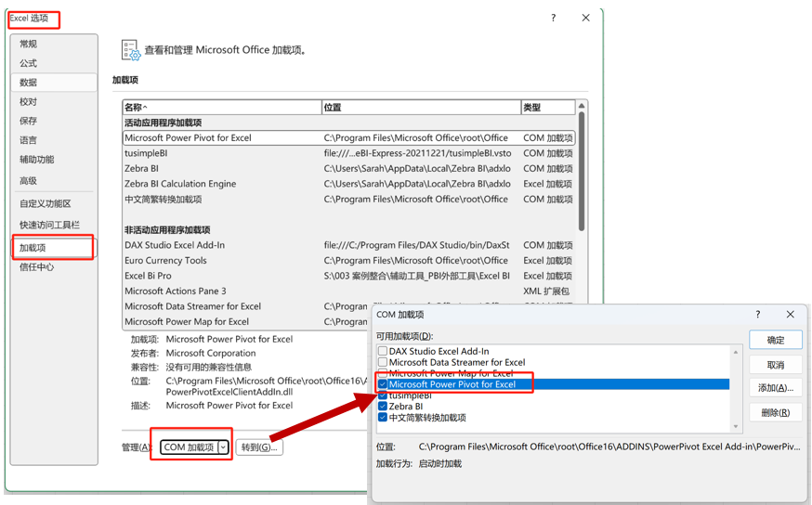The width and height of the screenshot is (812, 505).
Task: Select the 公式 category
Action: pos(54,63)
